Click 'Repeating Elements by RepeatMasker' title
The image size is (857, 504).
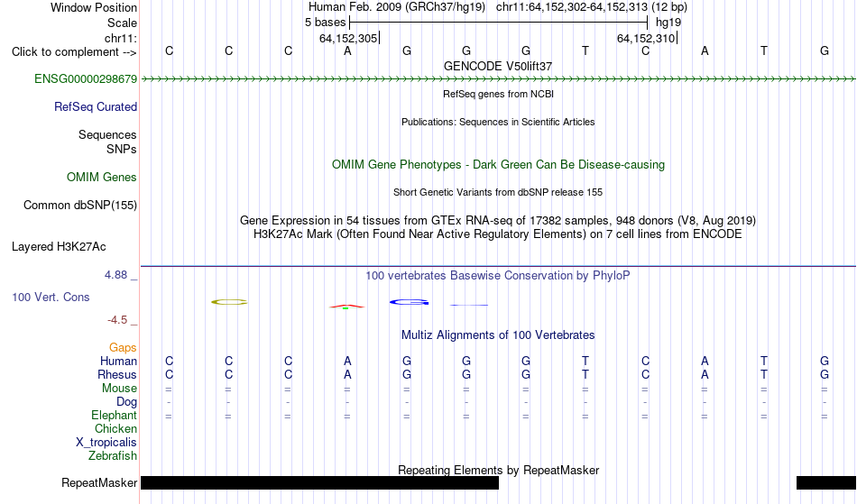(x=498, y=470)
